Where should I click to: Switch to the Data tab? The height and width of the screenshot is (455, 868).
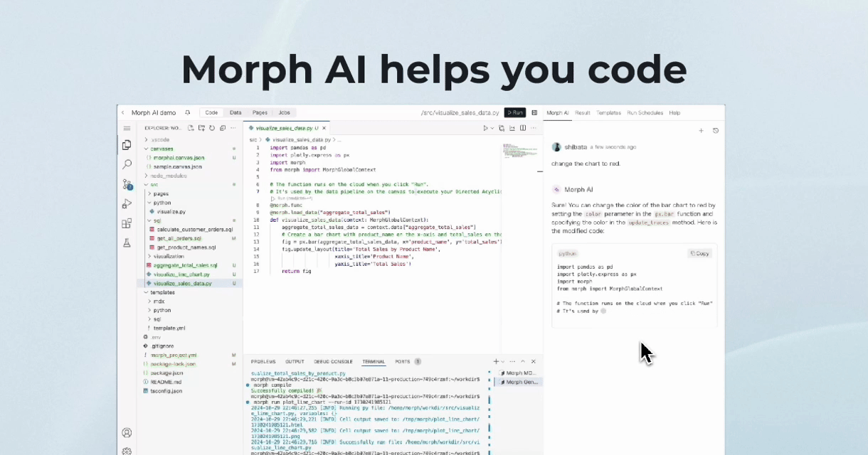(235, 112)
